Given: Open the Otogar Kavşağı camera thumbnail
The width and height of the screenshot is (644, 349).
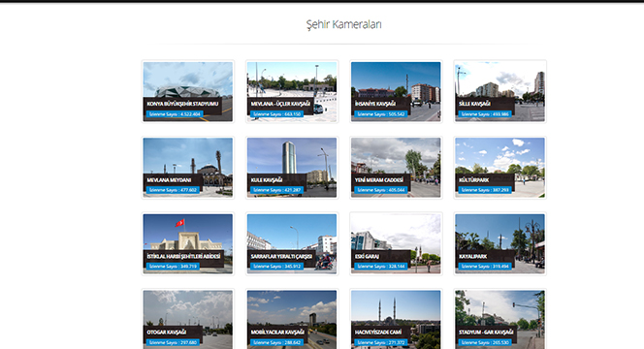Looking at the screenshot, I should coord(188,320).
